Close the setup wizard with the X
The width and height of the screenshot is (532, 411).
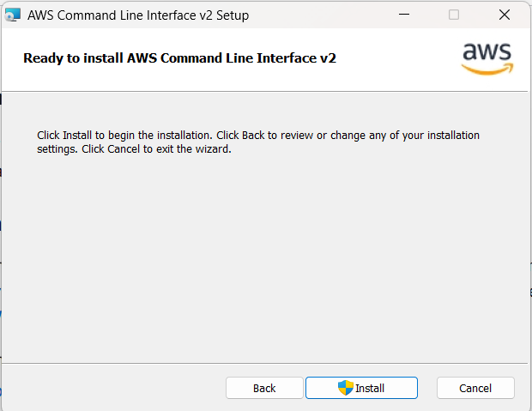click(x=505, y=15)
